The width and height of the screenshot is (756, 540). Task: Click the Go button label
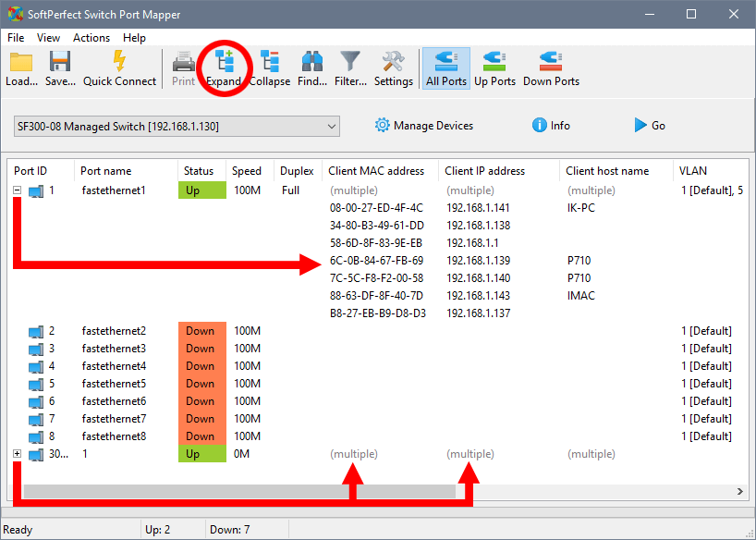tap(658, 126)
